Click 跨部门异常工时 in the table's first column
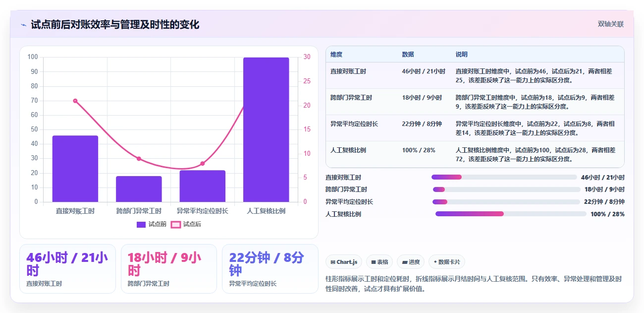 pos(351,98)
